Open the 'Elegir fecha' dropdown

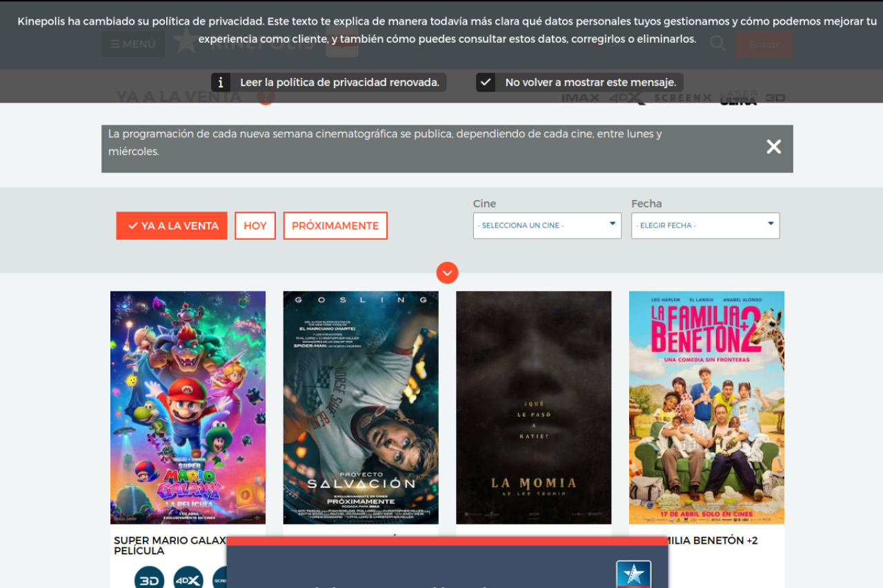705,225
